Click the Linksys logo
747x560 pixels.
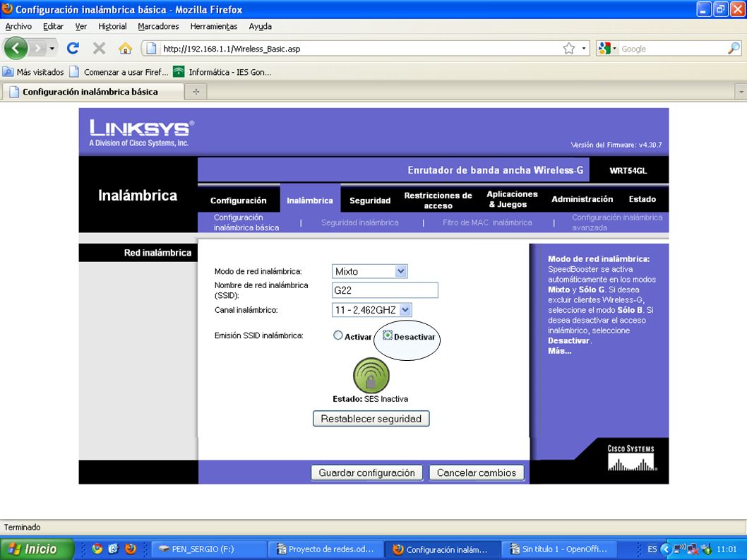(x=141, y=133)
